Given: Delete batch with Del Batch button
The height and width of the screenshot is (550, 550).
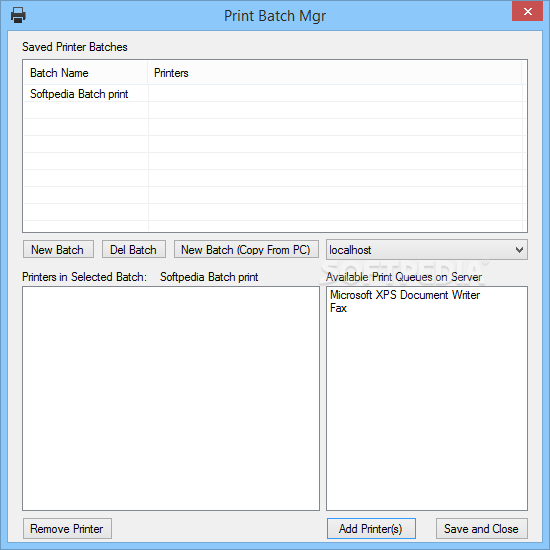Looking at the screenshot, I should click(134, 249).
